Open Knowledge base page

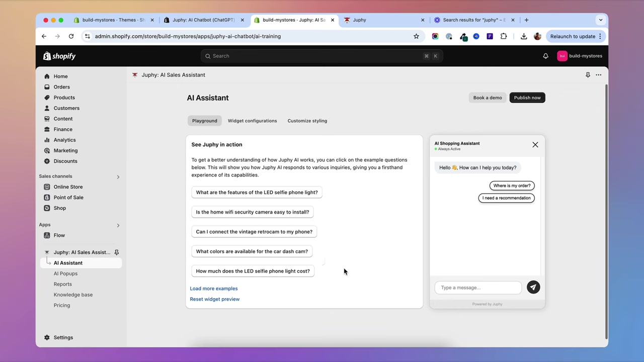pos(73,295)
